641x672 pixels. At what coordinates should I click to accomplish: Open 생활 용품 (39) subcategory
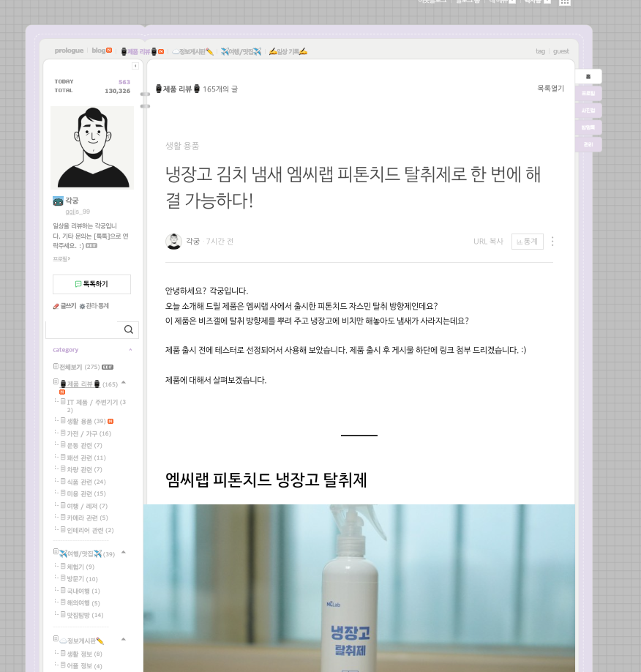[x=86, y=422]
